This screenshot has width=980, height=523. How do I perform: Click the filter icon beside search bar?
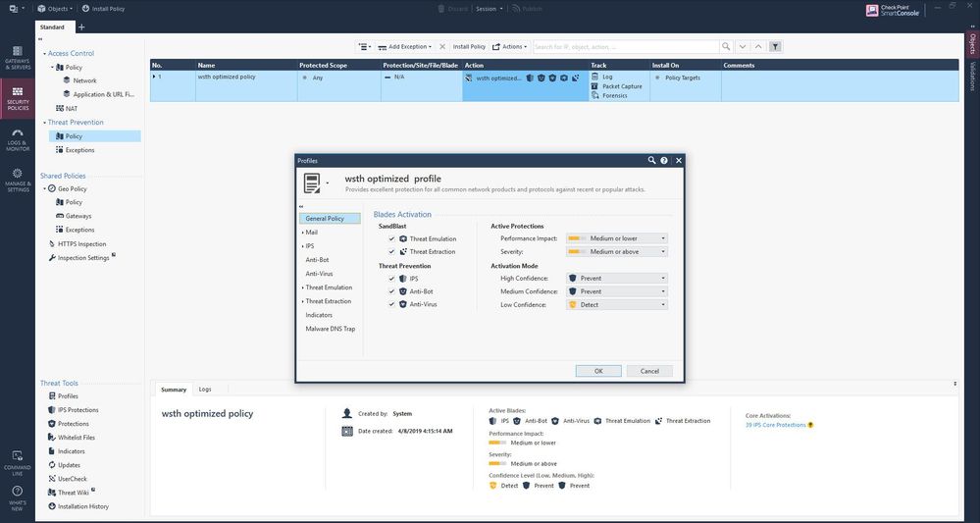[775, 46]
